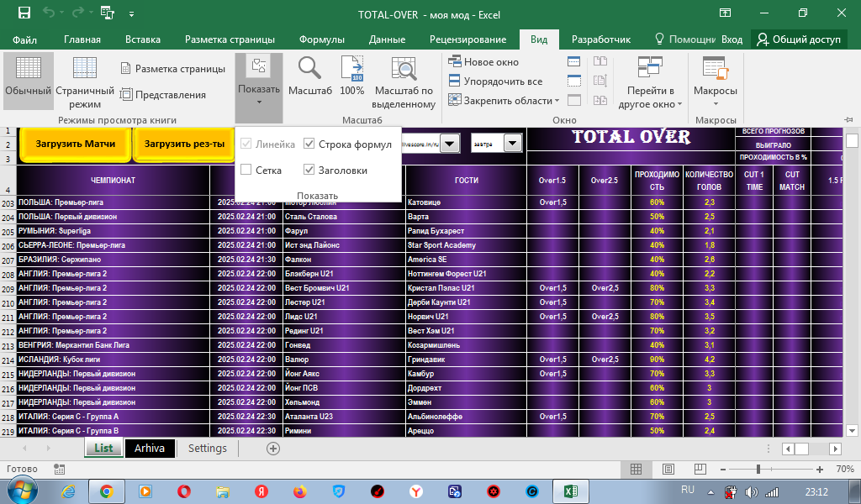The image size is (861, 504).
Task: Select the Обычный view mode
Action: (28, 81)
